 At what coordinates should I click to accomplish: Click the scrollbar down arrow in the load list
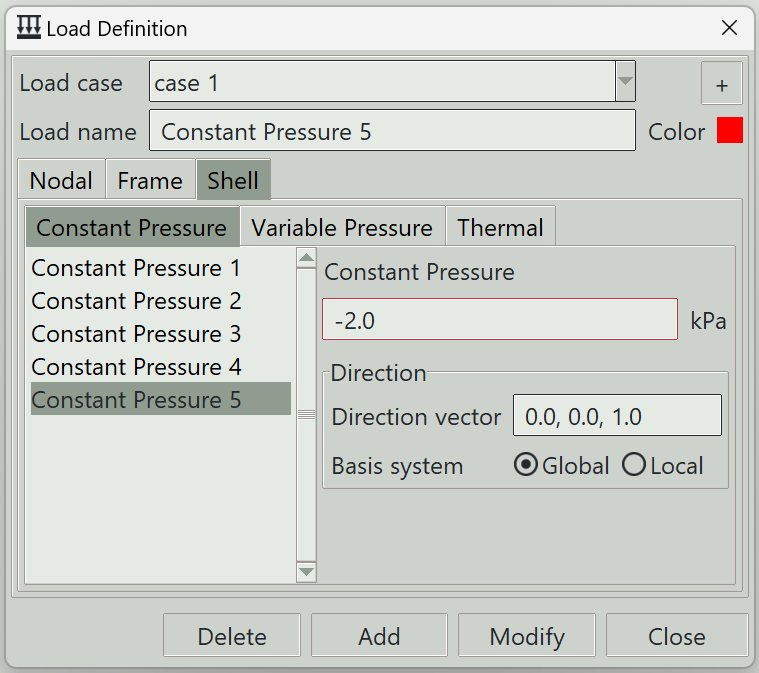[306, 572]
